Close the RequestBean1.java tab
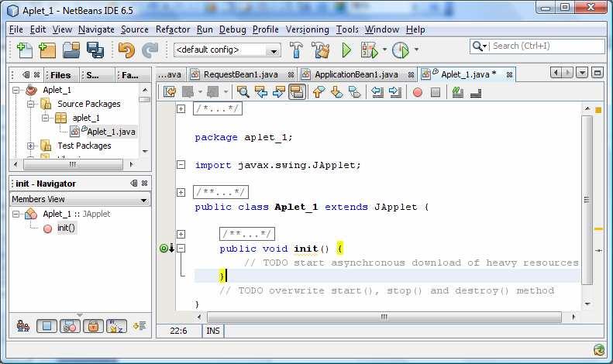The image size is (613, 364). tap(291, 74)
